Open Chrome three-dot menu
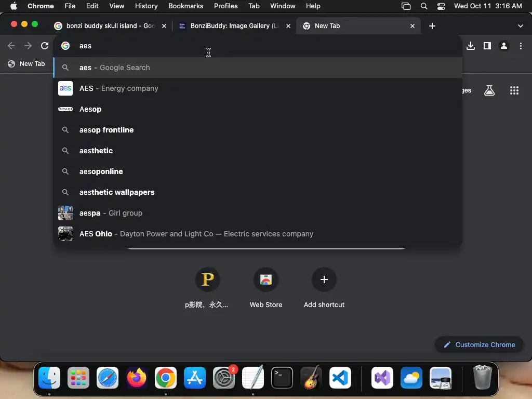The width and height of the screenshot is (532, 399). click(521, 46)
